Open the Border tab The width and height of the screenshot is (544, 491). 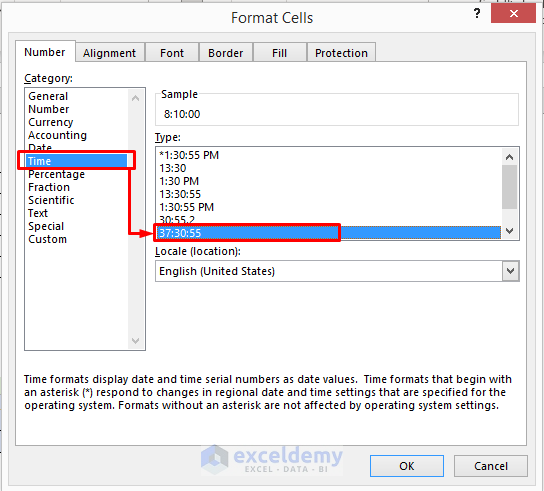point(226,53)
